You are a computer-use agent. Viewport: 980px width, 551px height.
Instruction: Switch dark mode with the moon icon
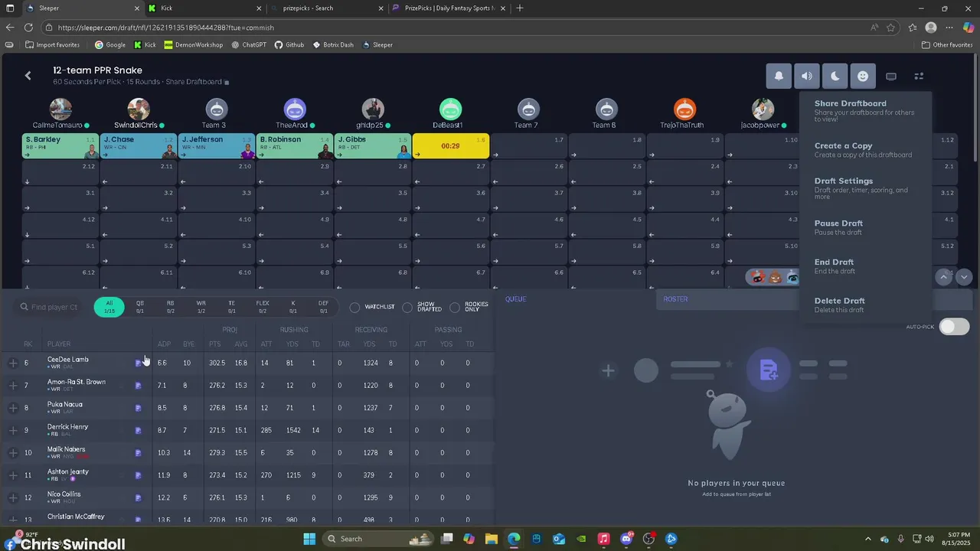point(835,76)
